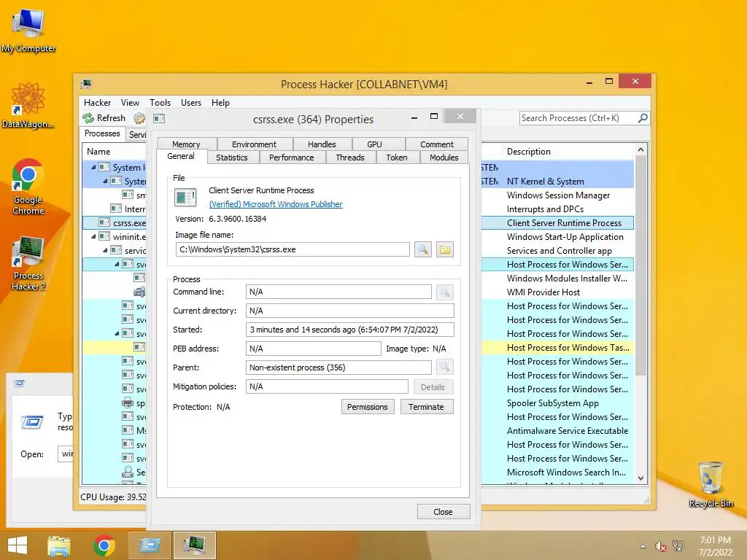The image size is (747, 560).
Task: Switch to the Environment tab
Action: tap(254, 144)
